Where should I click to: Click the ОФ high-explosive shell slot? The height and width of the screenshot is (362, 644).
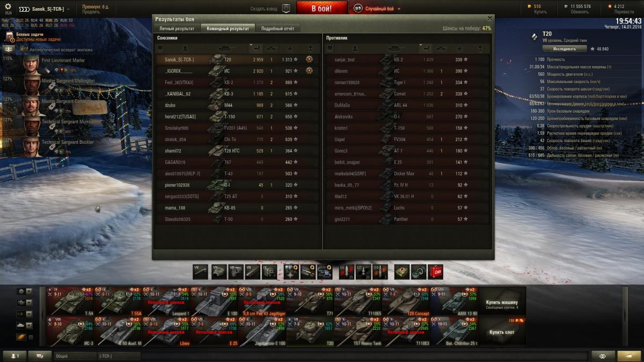coord(379,271)
